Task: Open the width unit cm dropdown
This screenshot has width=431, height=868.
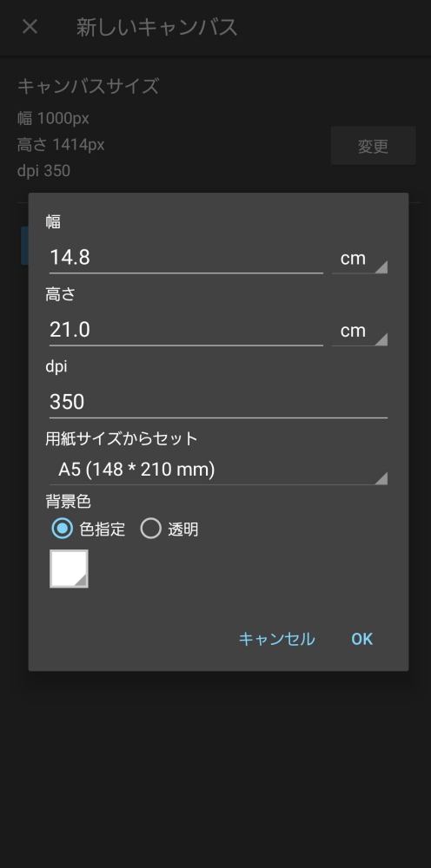Action: (360, 259)
